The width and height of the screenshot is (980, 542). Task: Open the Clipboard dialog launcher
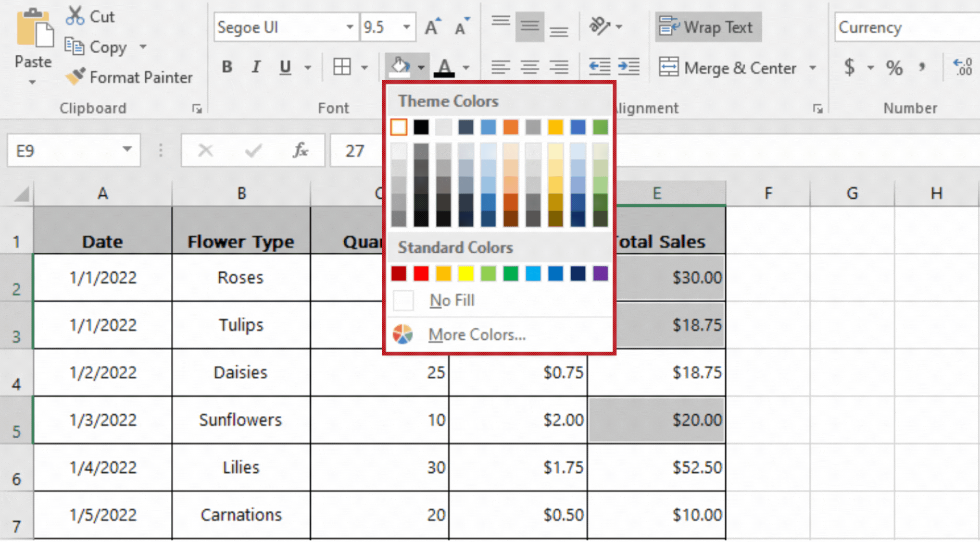coord(197,108)
